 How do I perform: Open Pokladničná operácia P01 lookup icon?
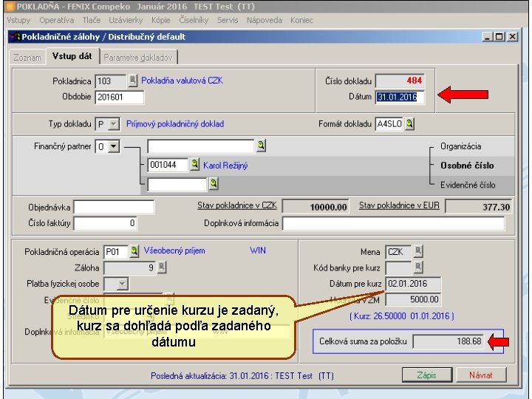point(134,251)
